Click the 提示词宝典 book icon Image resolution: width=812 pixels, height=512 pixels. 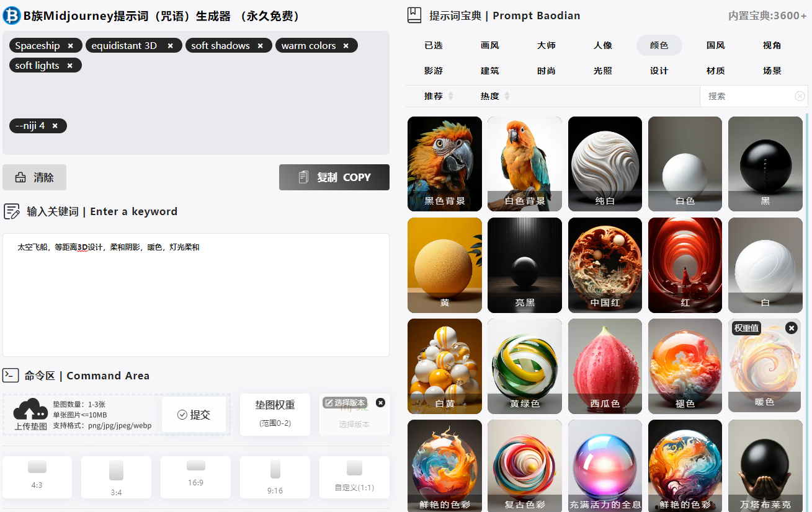414,15
